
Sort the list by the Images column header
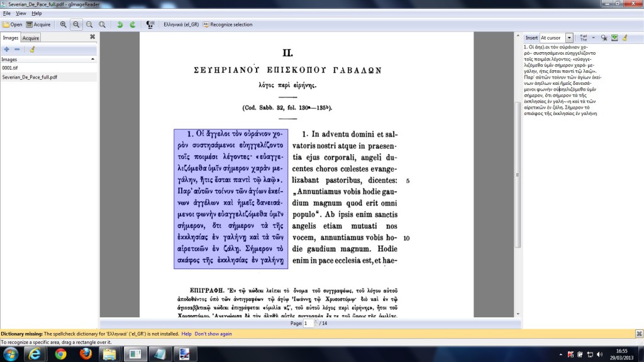[48, 60]
